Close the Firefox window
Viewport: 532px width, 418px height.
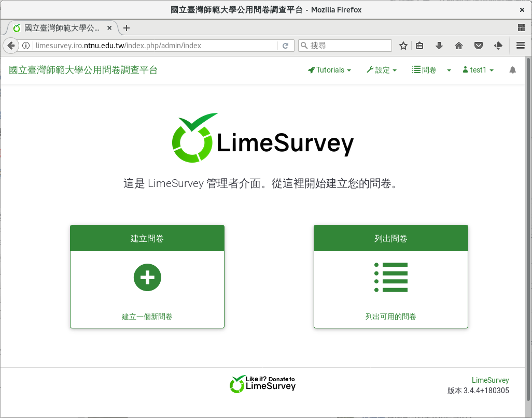pyautogui.click(x=522, y=10)
